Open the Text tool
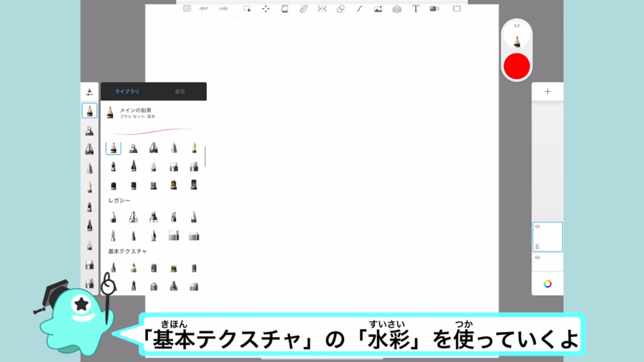The width and height of the screenshot is (644, 362). coord(416,9)
